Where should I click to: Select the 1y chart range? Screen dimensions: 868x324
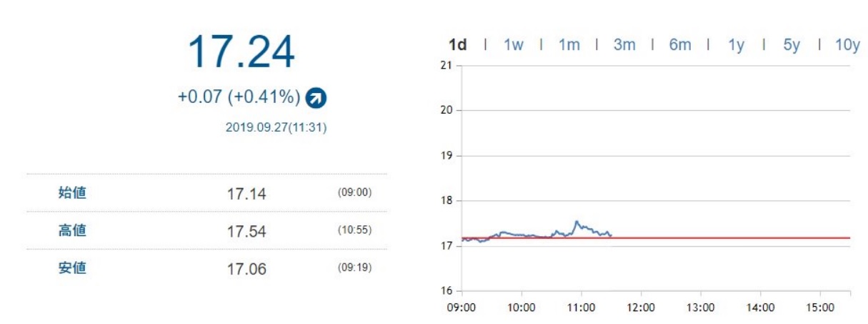coord(736,45)
